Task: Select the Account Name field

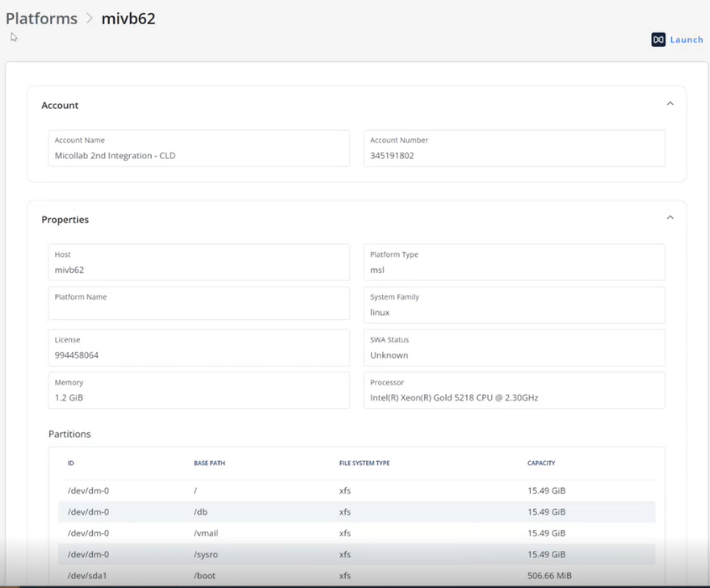Action: [x=199, y=149]
